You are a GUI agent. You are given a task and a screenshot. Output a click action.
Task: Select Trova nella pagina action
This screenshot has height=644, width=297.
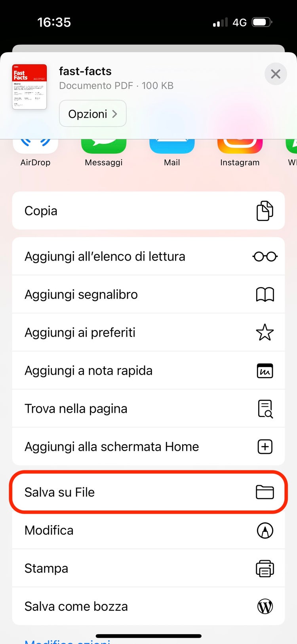point(148,408)
